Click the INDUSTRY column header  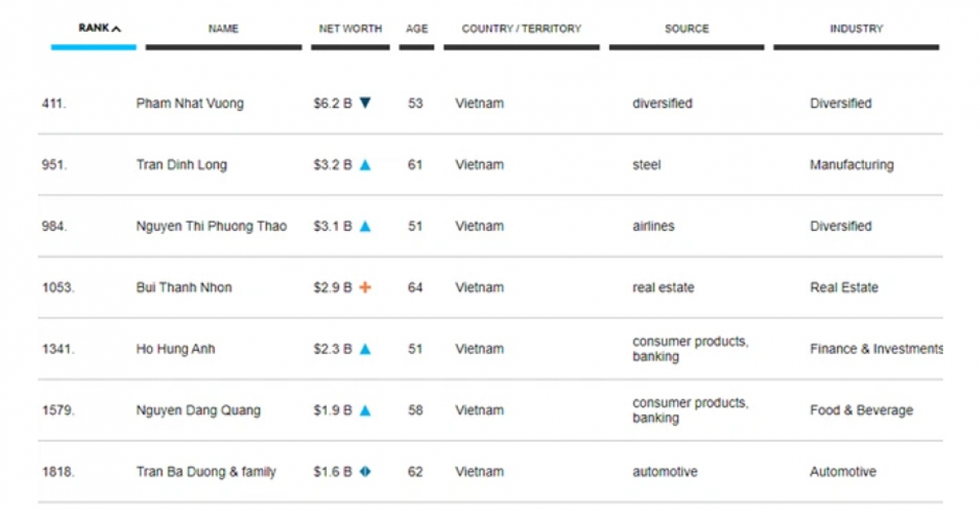point(856,28)
